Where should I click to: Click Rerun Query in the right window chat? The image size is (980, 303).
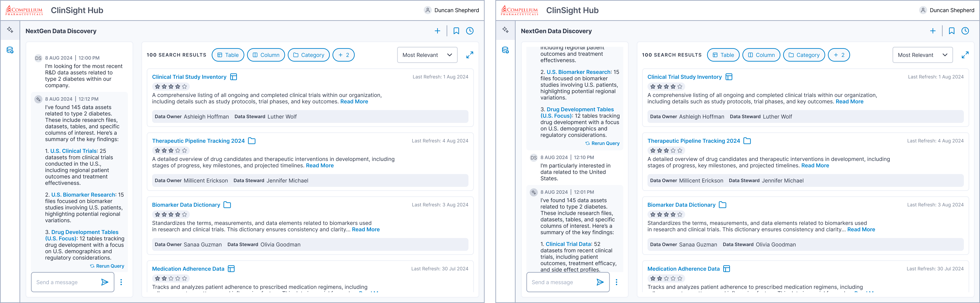603,144
